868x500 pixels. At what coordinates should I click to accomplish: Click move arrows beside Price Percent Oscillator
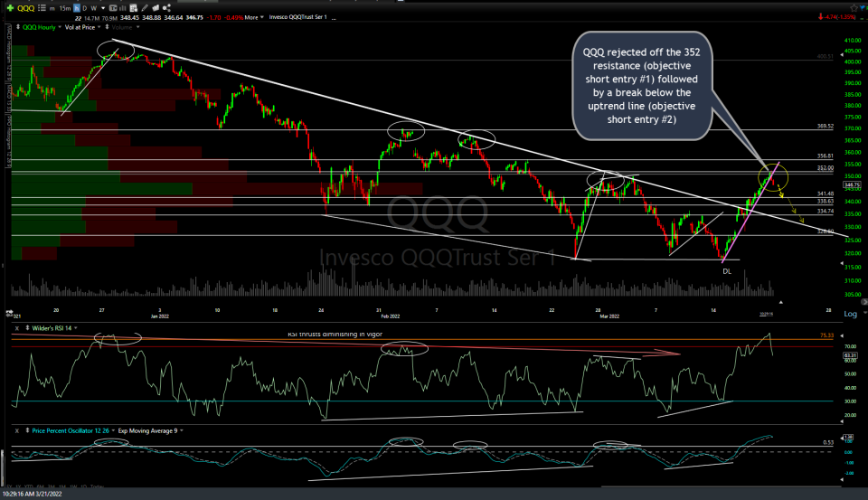coord(27,430)
